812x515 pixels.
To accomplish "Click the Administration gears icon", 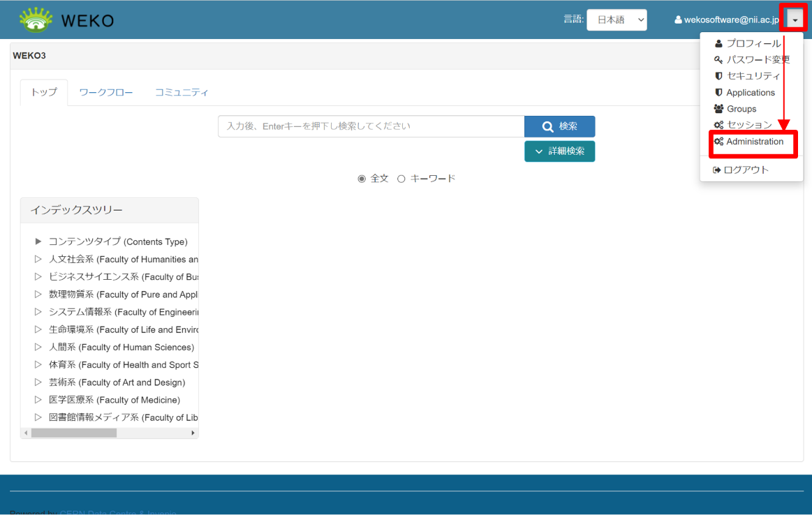I will [x=718, y=142].
